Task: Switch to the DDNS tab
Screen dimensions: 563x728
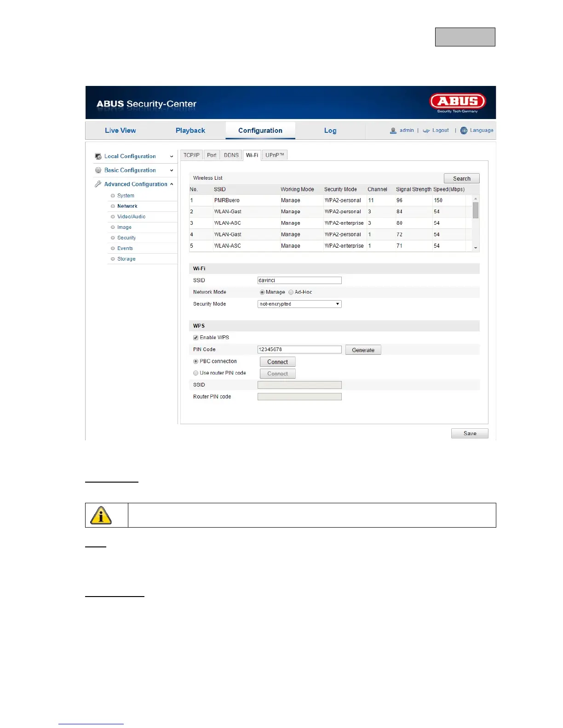Action: 231,155
